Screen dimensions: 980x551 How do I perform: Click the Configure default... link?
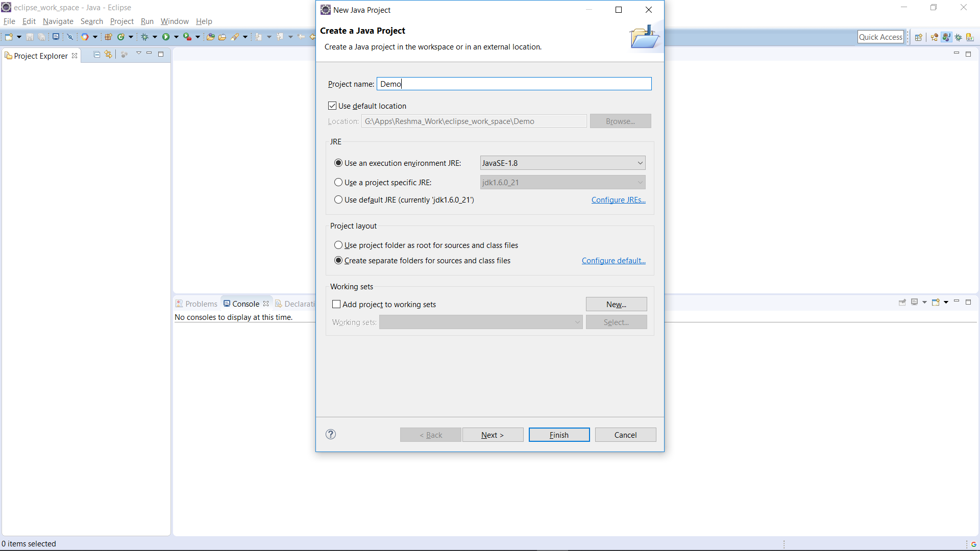[x=614, y=260]
